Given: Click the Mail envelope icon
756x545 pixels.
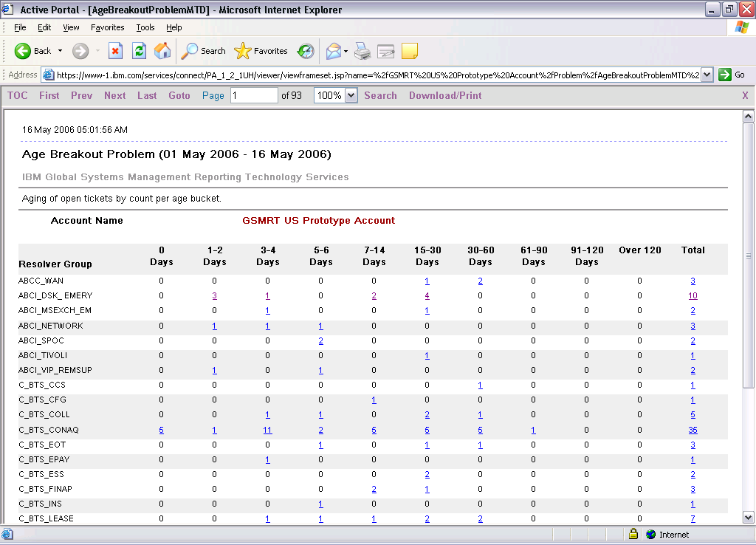Looking at the screenshot, I should coord(333,51).
